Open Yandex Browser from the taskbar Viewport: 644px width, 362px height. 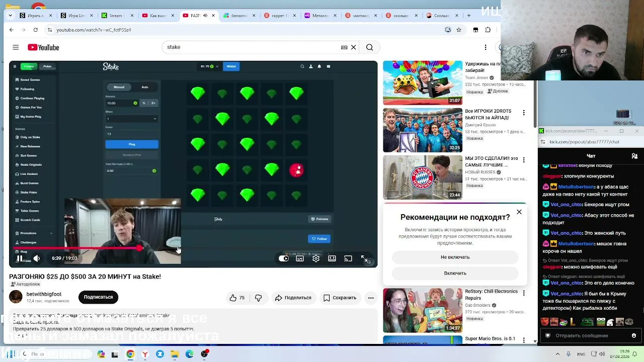click(145, 354)
